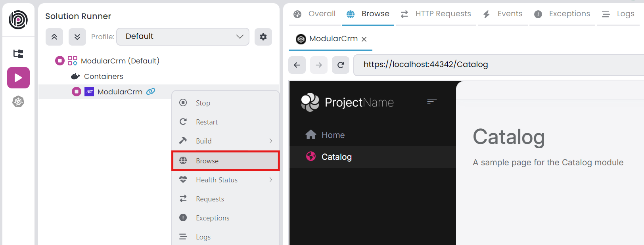
Task: Select the Solution Runner icon in the left sidebar
Action: coord(18,78)
